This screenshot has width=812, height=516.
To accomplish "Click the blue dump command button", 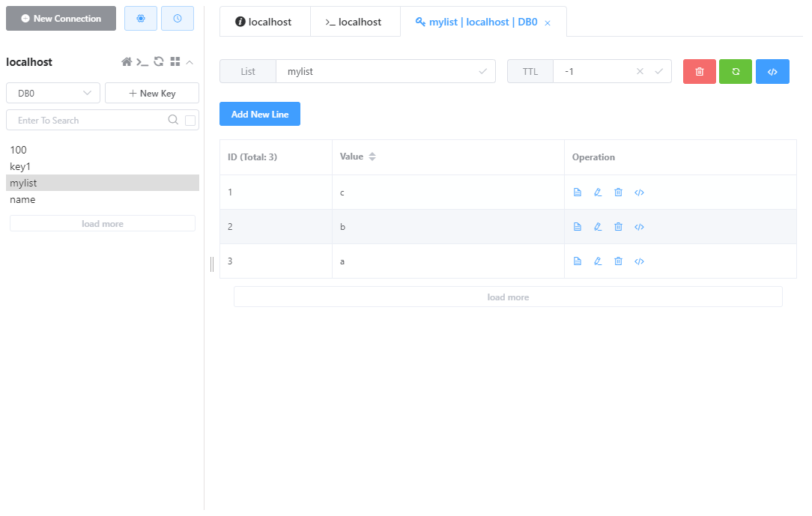I will (772, 71).
